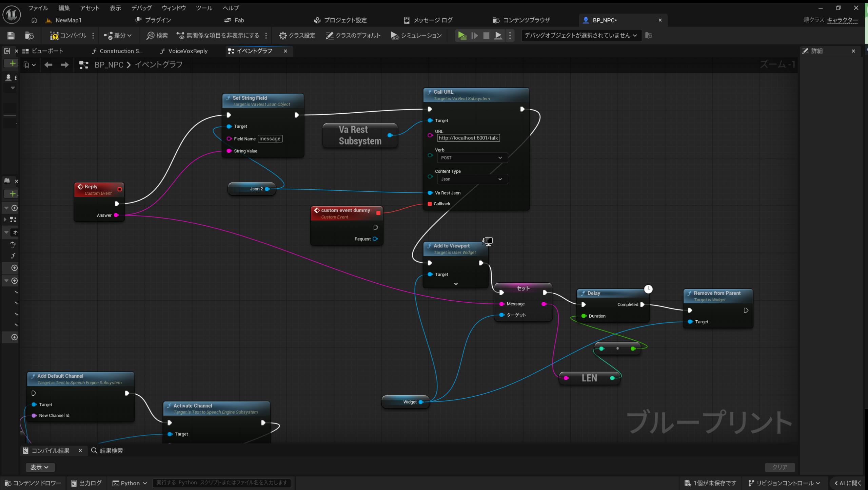This screenshot has width=868, height=490.
Task: Open the Verb POST dropdown
Action: 472,158
